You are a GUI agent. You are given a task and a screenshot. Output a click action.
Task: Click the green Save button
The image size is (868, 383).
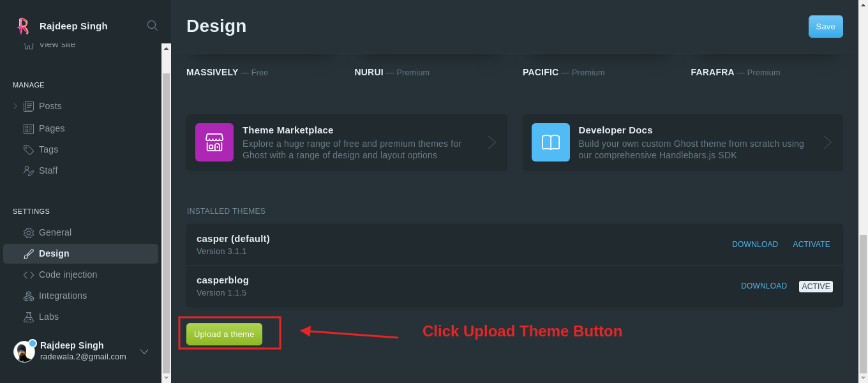(x=825, y=26)
